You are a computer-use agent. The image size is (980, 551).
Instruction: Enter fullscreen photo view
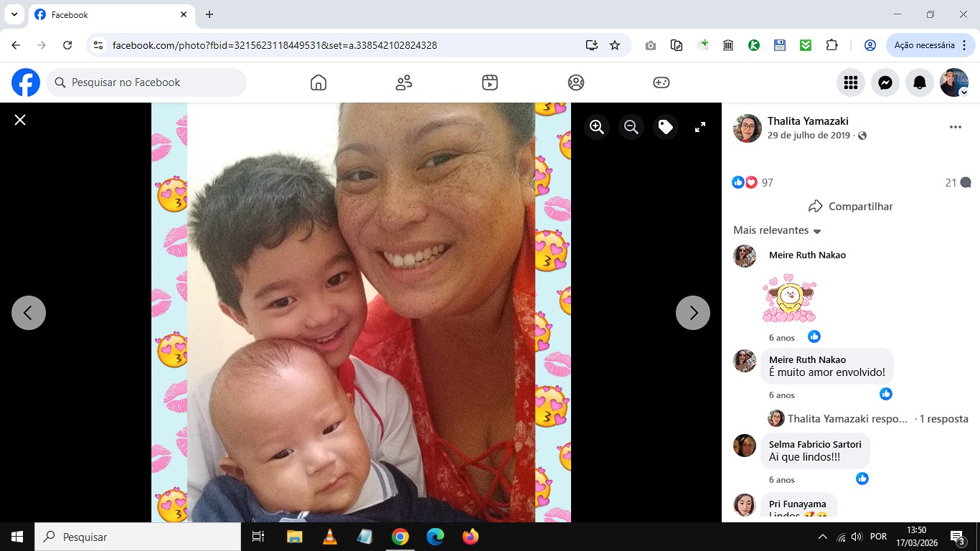(700, 127)
